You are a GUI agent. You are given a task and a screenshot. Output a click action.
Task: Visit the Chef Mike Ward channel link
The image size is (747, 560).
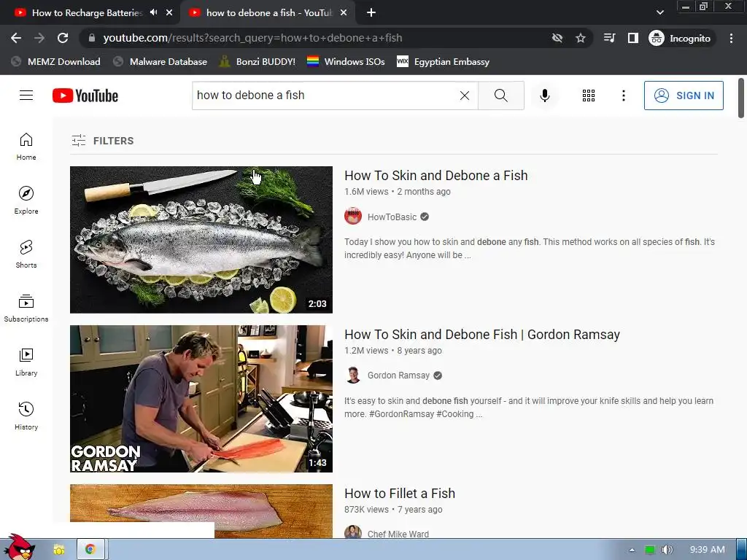(x=398, y=534)
